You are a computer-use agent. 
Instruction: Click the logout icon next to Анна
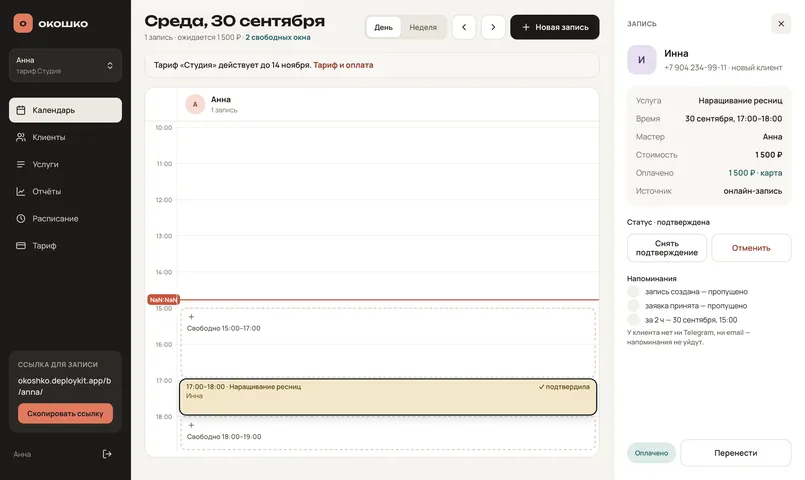tap(107, 454)
